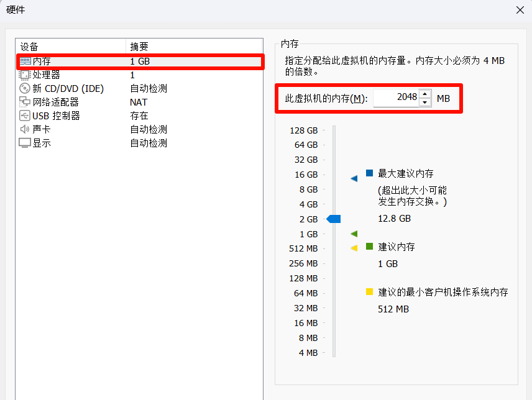Click the network adapter icon
This screenshot has width=532, height=400.
pos(24,102)
